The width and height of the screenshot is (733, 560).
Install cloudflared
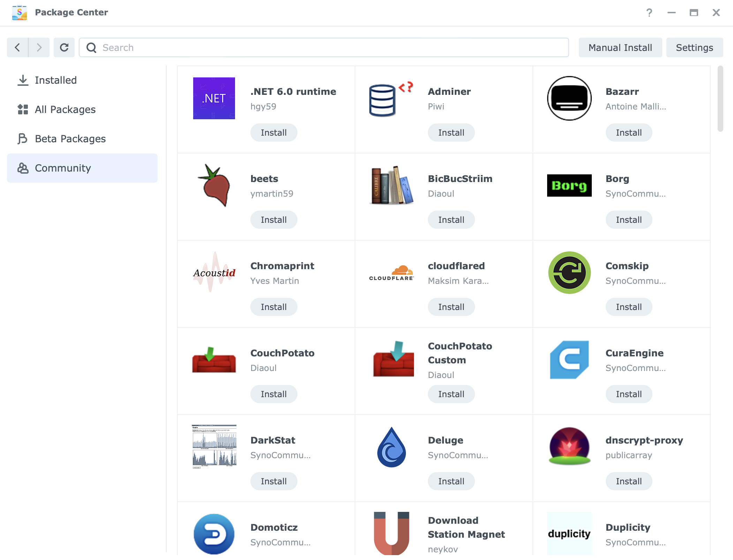(451, 307)
